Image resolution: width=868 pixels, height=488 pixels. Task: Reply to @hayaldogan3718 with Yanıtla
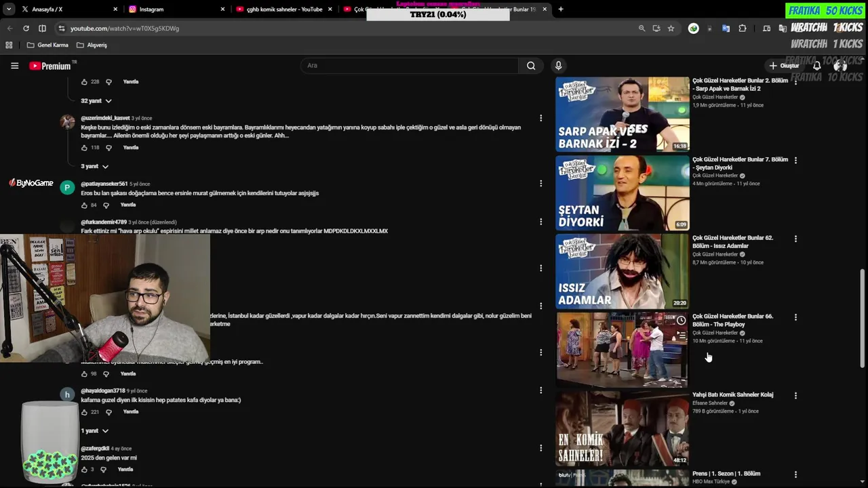pos(131,412)
